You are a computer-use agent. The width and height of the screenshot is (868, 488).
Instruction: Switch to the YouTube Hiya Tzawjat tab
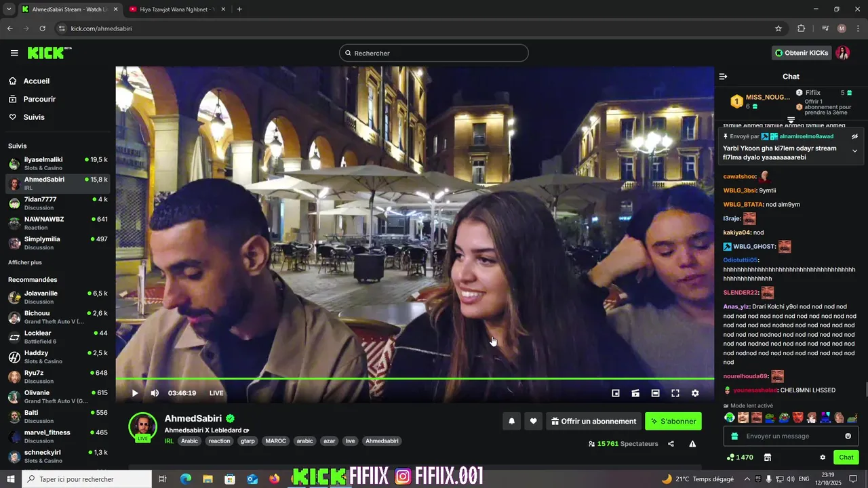coord(178,9)
